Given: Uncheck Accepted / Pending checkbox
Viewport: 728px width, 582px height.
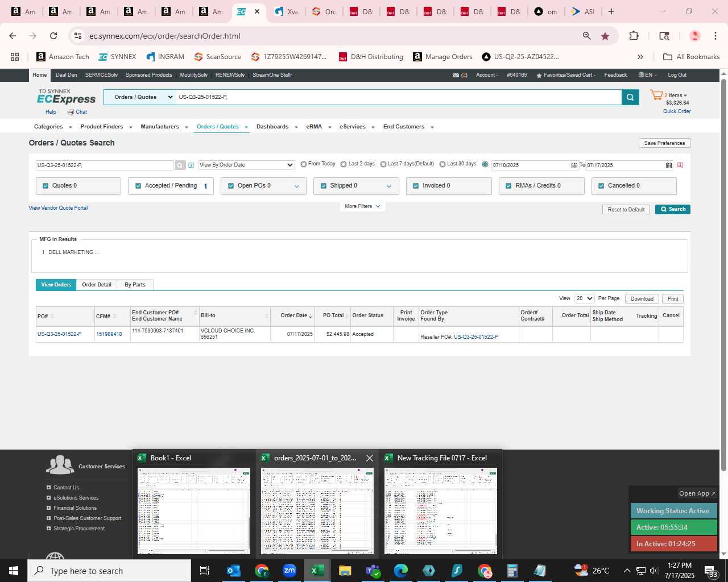Looking at the screenshot, I should (x=138, y=186).
